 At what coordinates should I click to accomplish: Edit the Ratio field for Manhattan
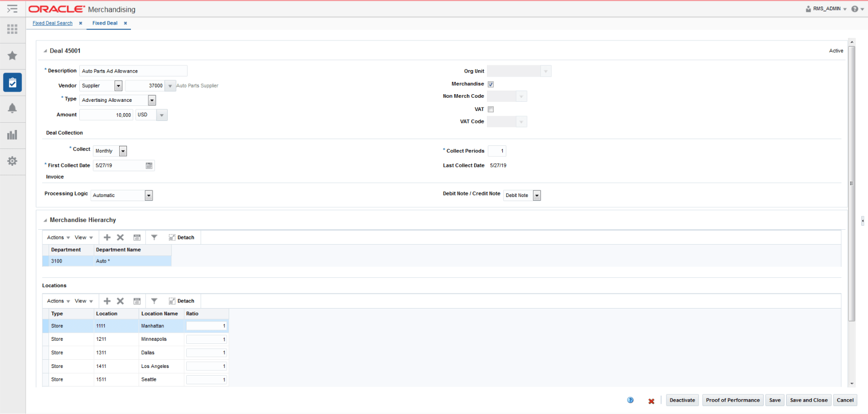coord(207,326)
